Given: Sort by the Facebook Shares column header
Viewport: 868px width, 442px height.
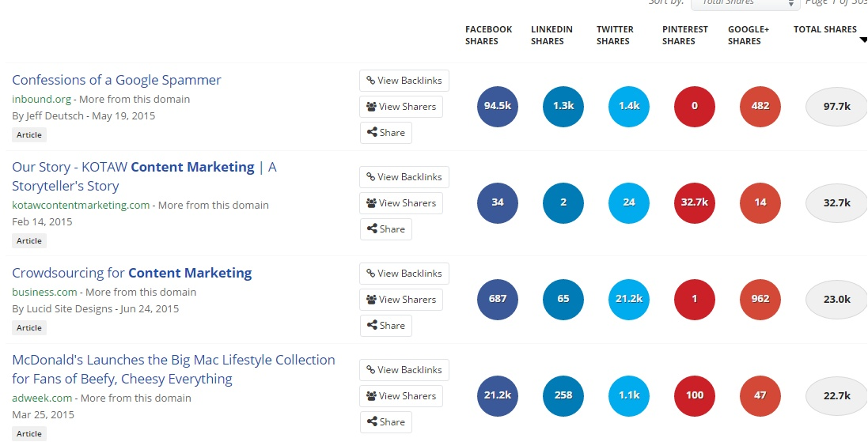Looking at the screenshot, I should click(488, 35).
